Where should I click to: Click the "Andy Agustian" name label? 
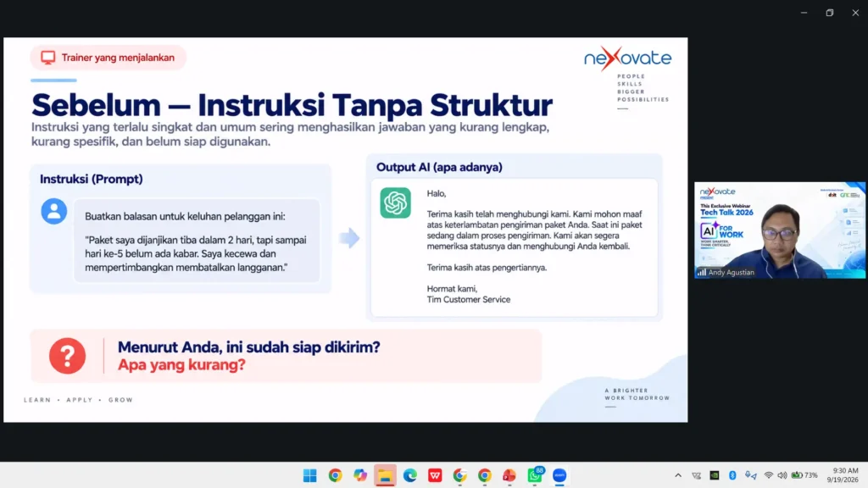click(731, 272)
